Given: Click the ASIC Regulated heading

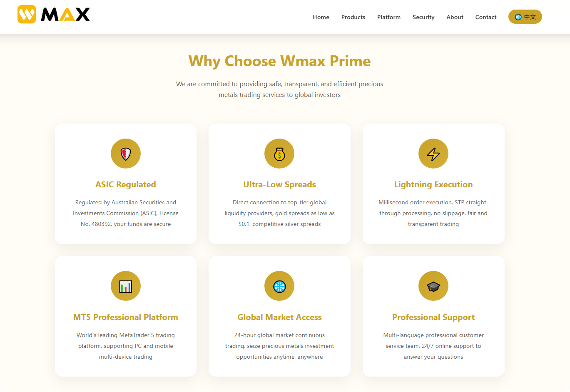Looking at the screenshot, I should pos(126,184).
